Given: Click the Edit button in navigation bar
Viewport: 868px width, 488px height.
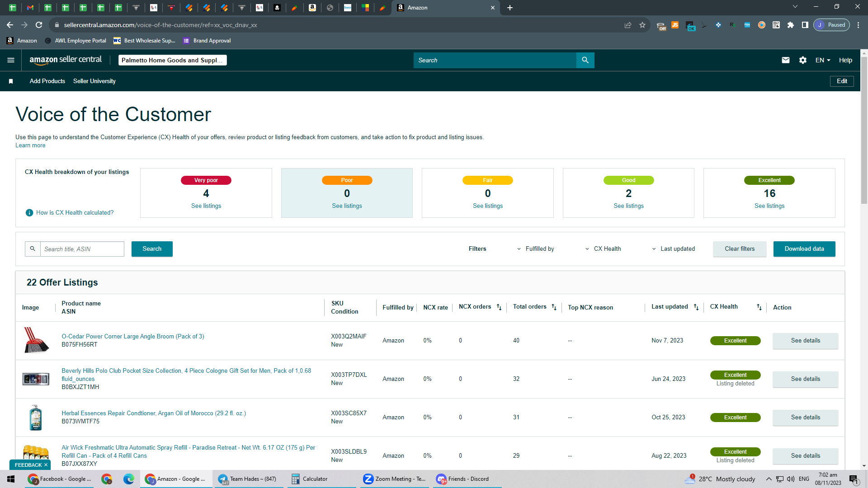Looking at the screenshot, I should click(x=842, y=81).
